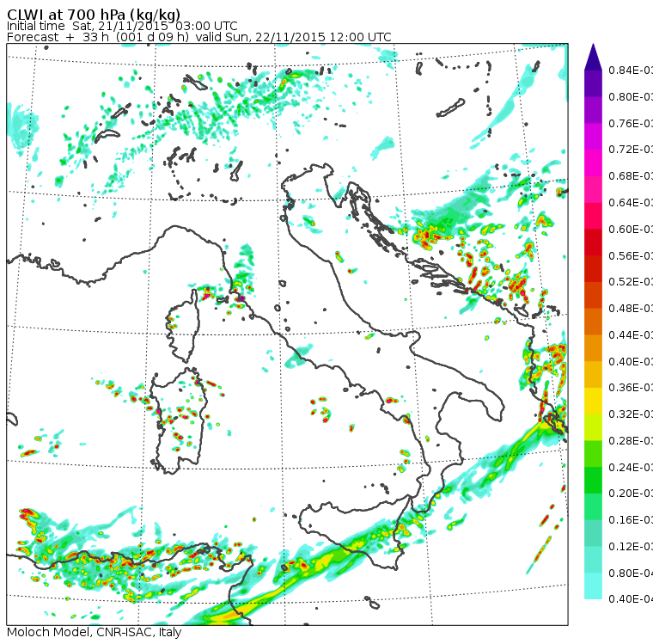Select the colorbar swatch between 0.80 and 0.84
Viewport: 653px width, 644px height.
pos(593,83)
